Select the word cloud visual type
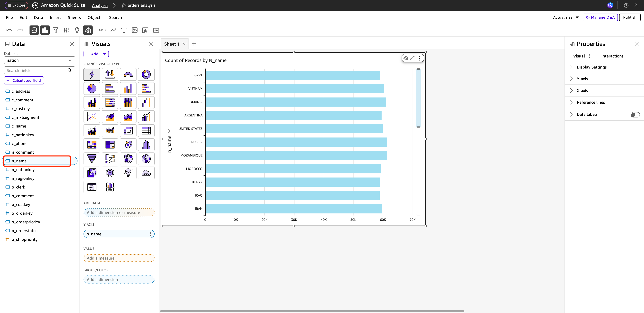 [x=146, y=173]
